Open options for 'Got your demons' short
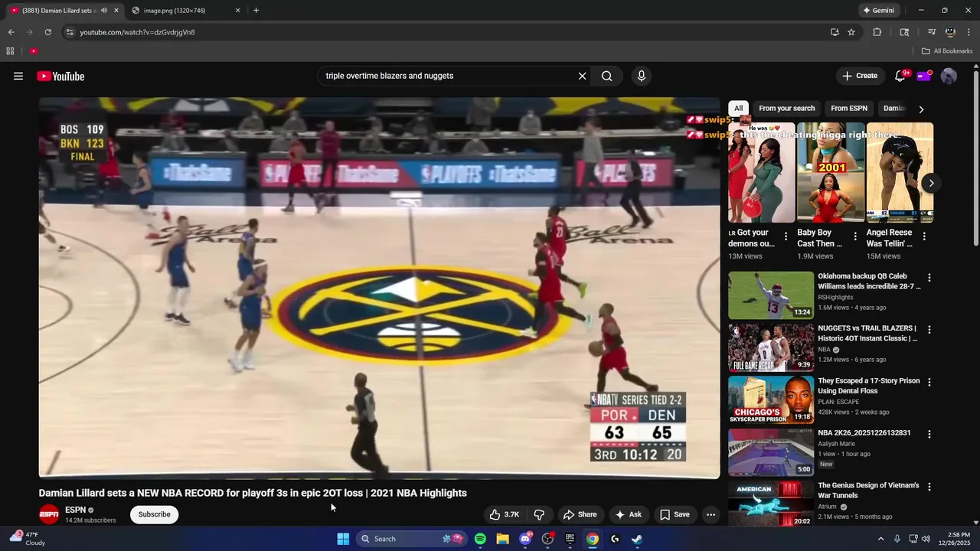Image resolution: width=980 pixels, height=551 pixels. (786, 236)
